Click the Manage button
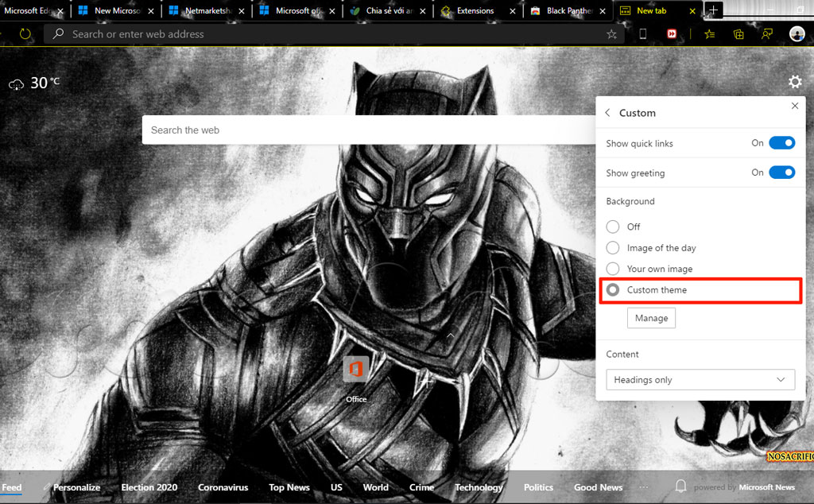This screenshot has height=504, width=814. click(651, 318)
